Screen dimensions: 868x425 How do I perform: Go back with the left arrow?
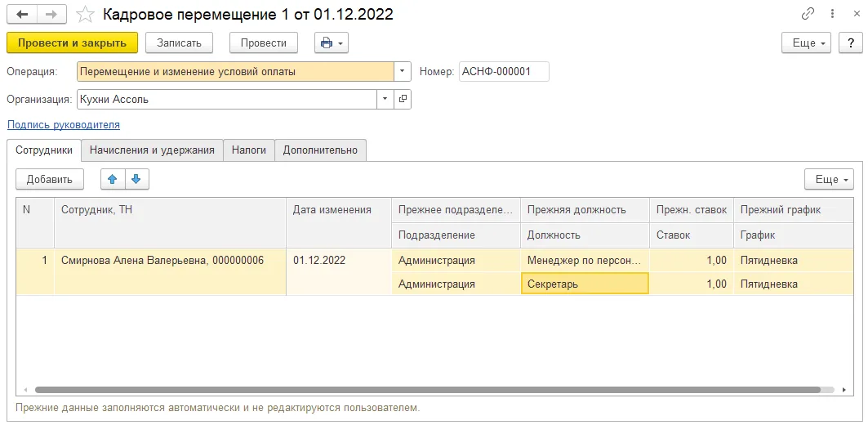(22, 15)
